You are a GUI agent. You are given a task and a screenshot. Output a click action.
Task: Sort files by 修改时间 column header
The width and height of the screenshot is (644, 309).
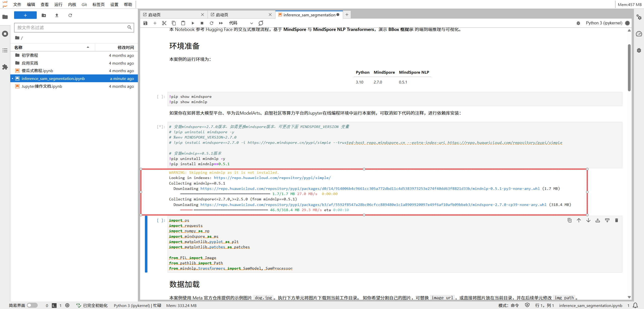116,47
